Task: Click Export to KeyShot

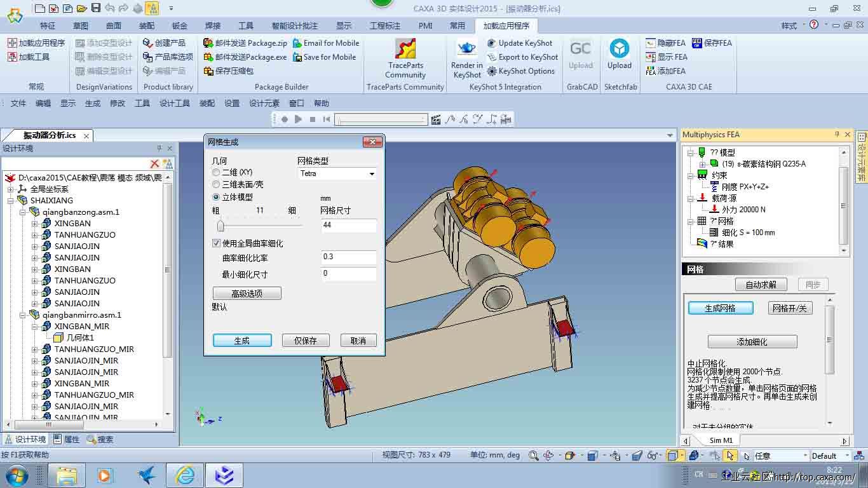Action: (x=522, y=57)
